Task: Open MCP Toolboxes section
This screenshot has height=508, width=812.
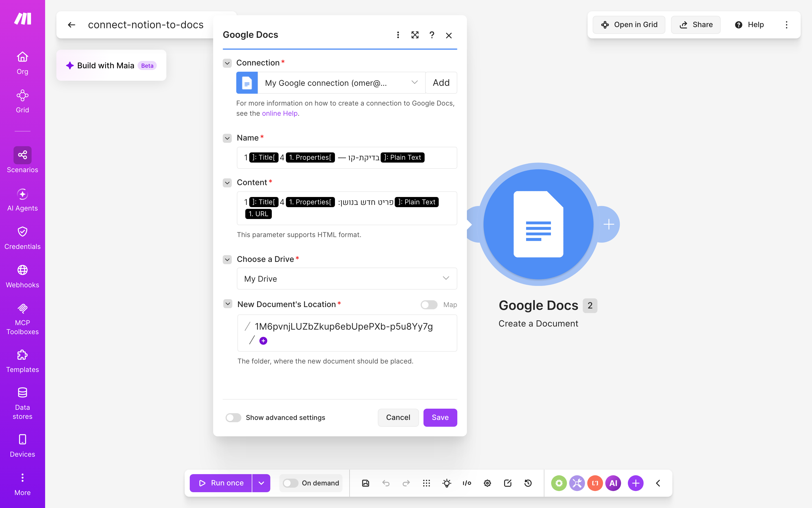Action: [23, 319]
